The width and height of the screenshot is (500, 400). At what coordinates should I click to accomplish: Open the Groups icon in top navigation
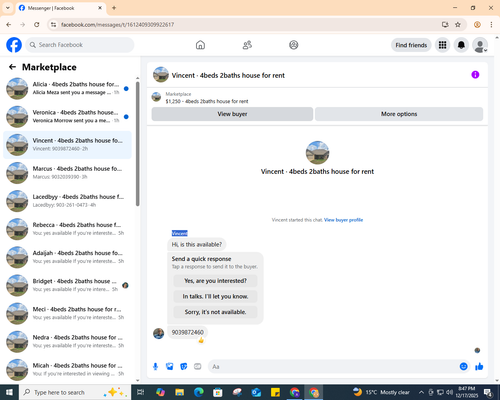(x=294, y=45)
